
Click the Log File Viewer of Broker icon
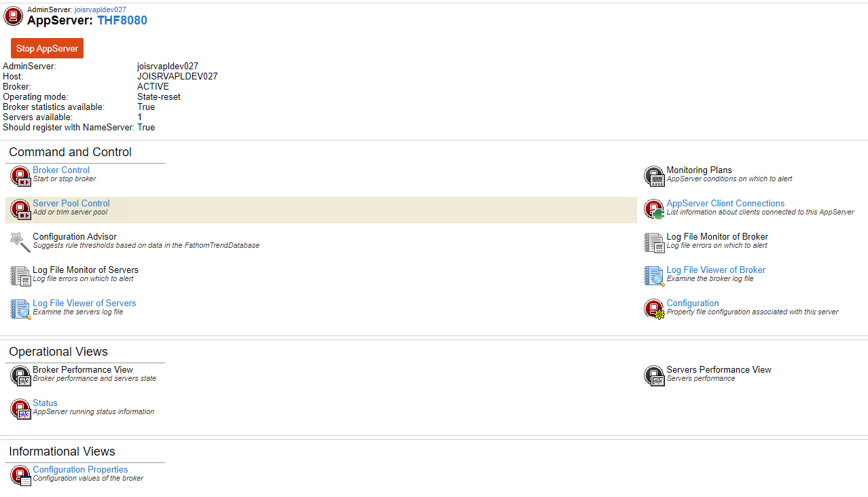(654, 276)
